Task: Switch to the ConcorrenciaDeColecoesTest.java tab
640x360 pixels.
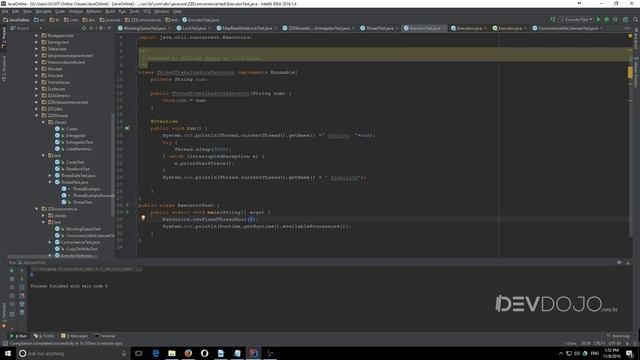Action: tap(567, 28)
